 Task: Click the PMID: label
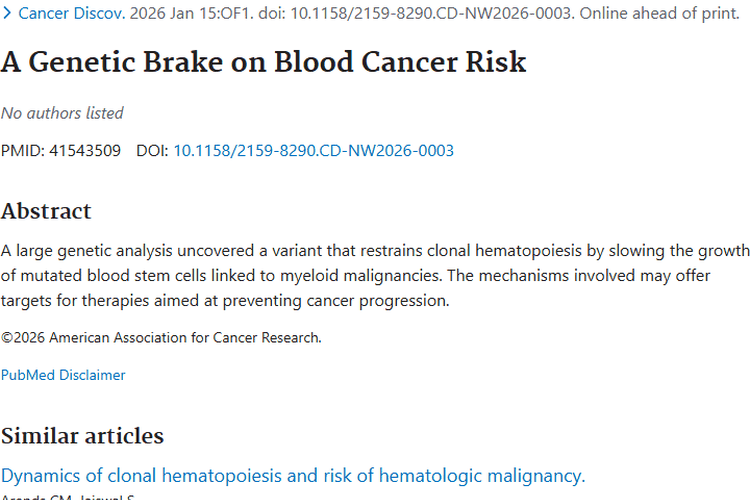(x=22, y=151)
